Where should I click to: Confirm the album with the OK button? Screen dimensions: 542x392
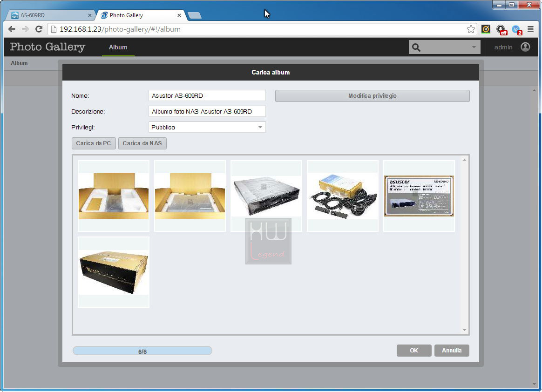(x=414, y=351)
